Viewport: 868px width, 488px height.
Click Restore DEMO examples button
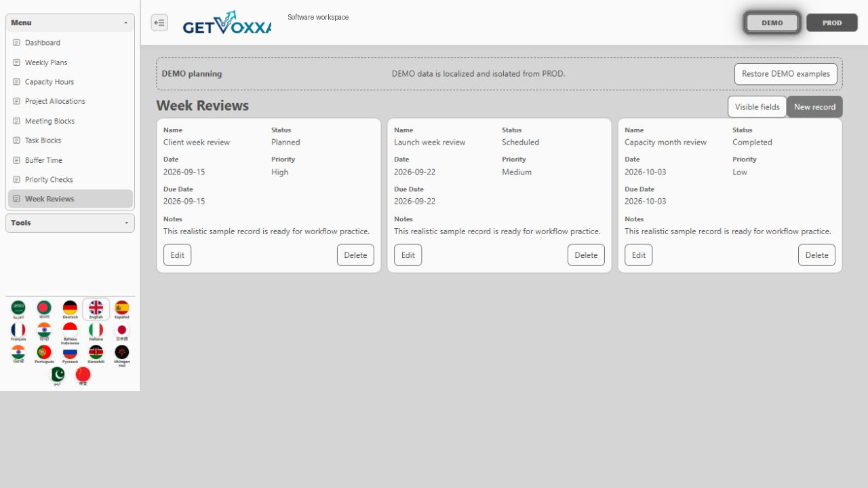pos(786,74)
